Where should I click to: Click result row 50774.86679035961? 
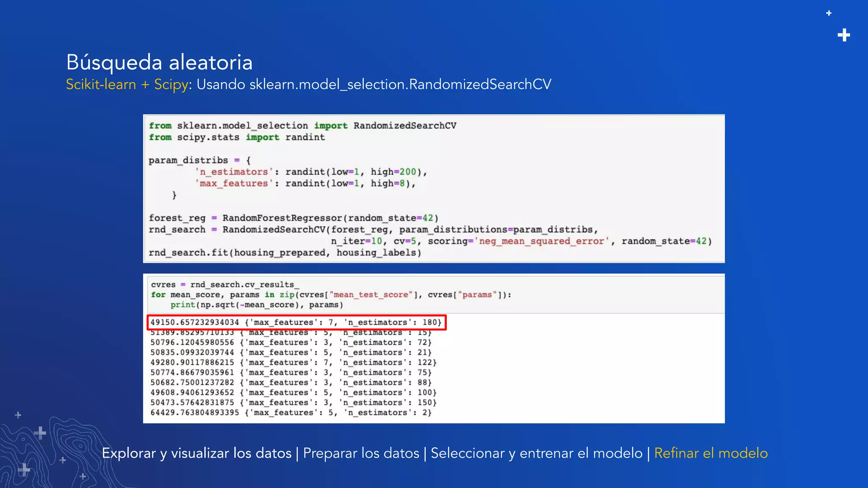click(291, 373)
